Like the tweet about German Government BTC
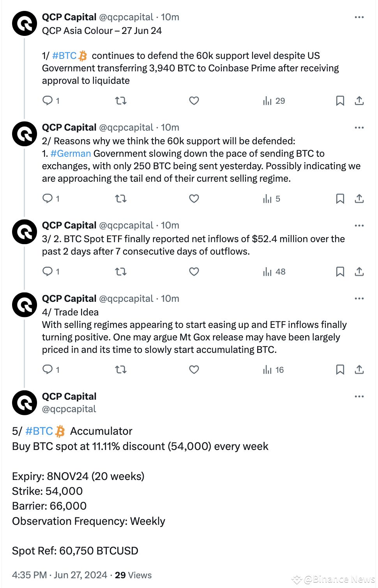The height and width of the screenshot is (588, 378). 194,198
